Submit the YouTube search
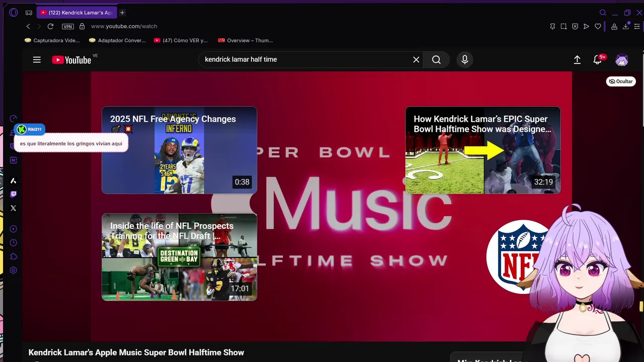Screen dimensions: 644x362 point(436,59)
